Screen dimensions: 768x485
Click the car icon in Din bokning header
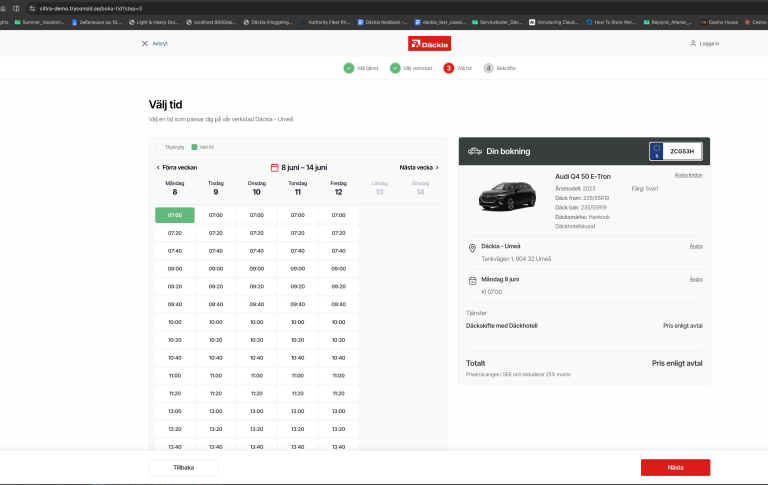click(x=475, y=151)
